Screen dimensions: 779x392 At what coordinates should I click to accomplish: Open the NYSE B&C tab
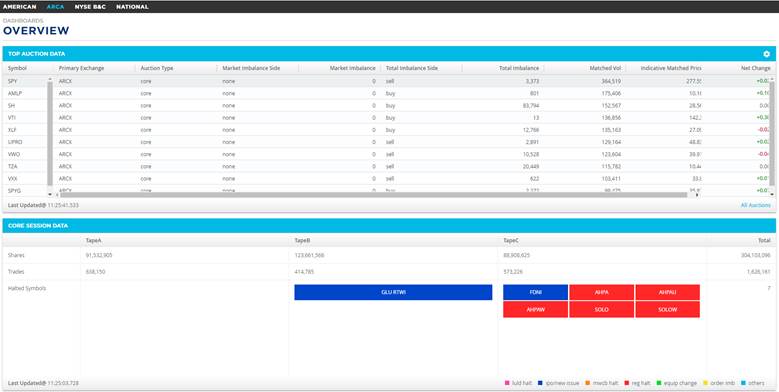pos(90,7)
